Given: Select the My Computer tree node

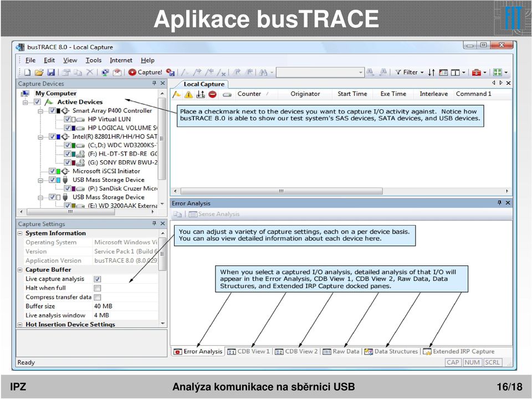Looking at the screenshot, I should coord(55,93).
